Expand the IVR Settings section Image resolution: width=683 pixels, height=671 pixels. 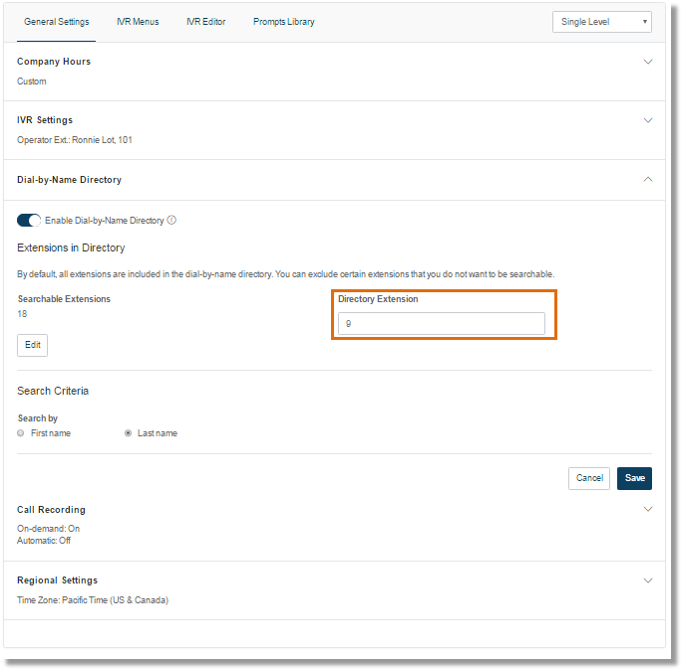coord(648,120)
